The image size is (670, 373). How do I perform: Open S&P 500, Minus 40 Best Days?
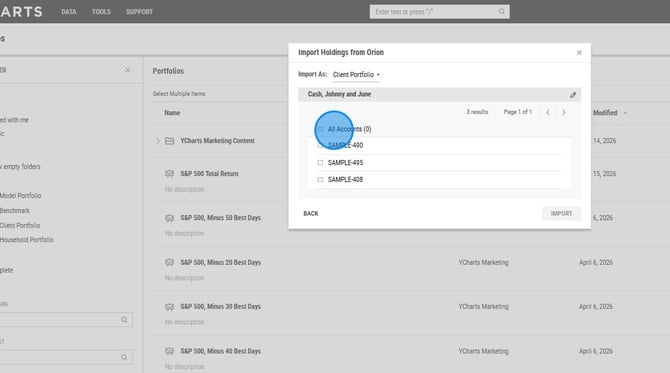pyautogui.click(x=220, y=351)
